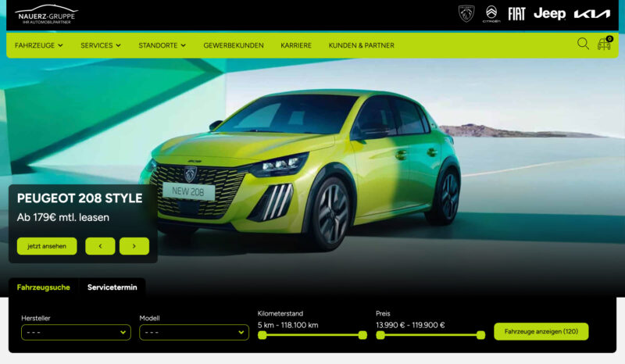Open the vehicle parking cart icon
The image size is (625, 364).
(x=604, y=44)
